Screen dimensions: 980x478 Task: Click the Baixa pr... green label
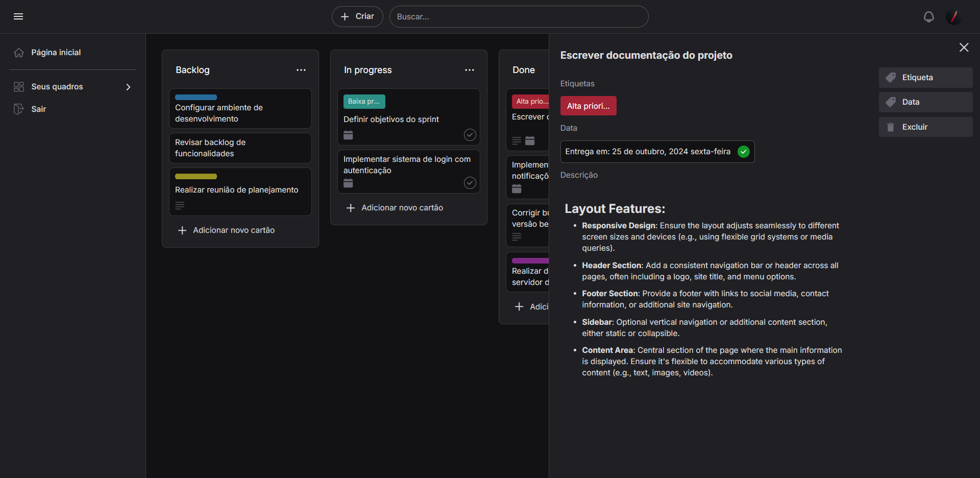364,102
